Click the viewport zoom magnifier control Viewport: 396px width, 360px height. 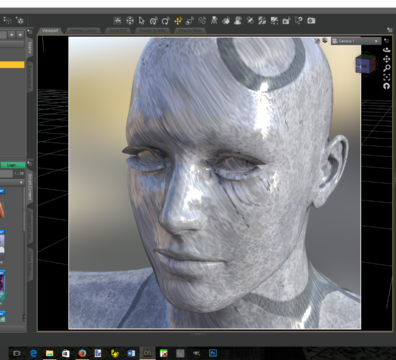(x=386, y=68)
